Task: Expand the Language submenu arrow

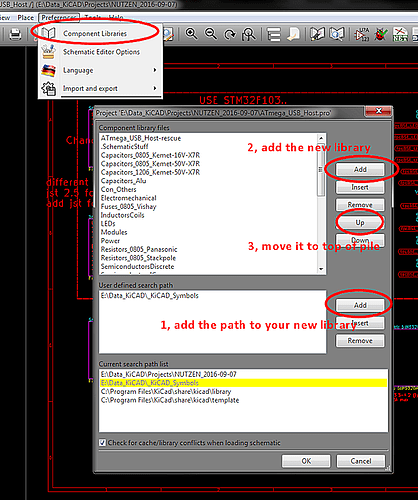Action: pyautogui.click(x=155, y=70)
